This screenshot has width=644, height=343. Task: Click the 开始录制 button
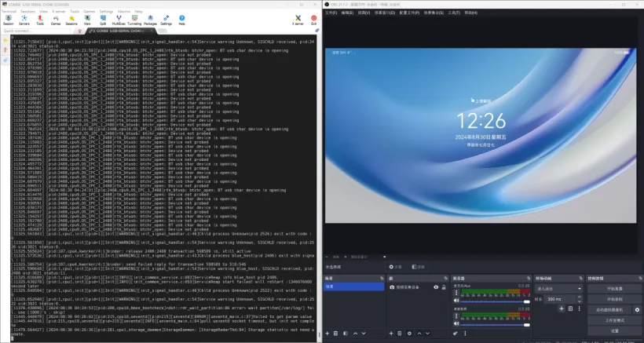tap(615, 299)
